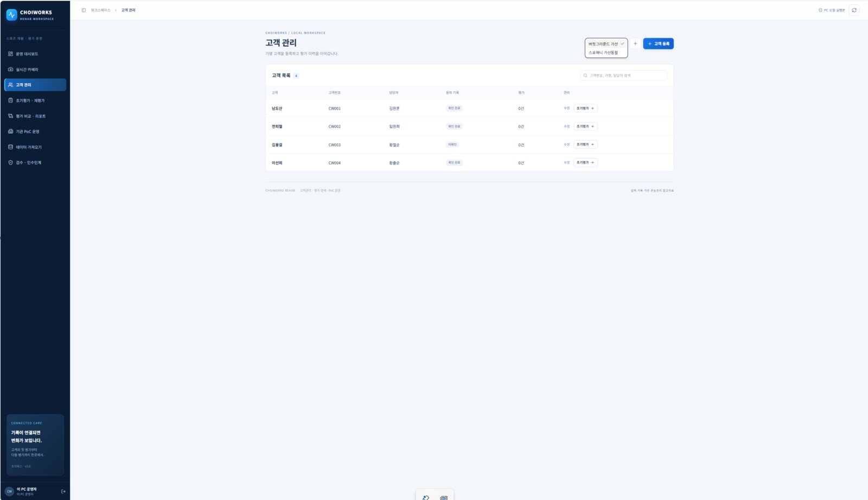Viewport: 868px width, 500px height.
Task: Click the PC local status indicator
Action: point(832,10)
